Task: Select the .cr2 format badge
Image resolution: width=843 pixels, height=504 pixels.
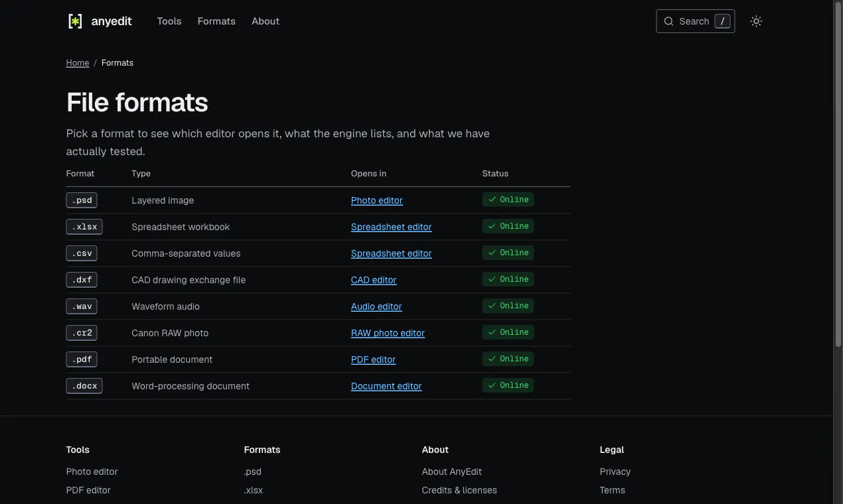Action: (82, 333)
